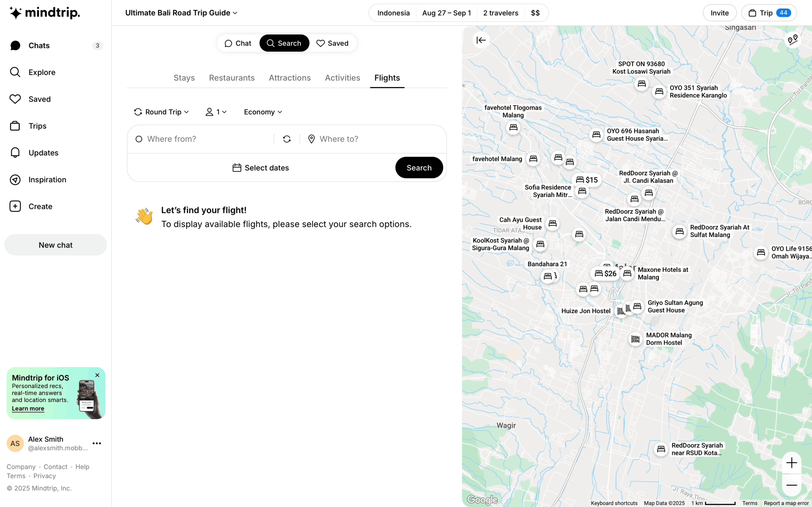Open account options three-dot menu
This screenshot has height=507, width=812.
pyautogui.click(x=97, y=443)
